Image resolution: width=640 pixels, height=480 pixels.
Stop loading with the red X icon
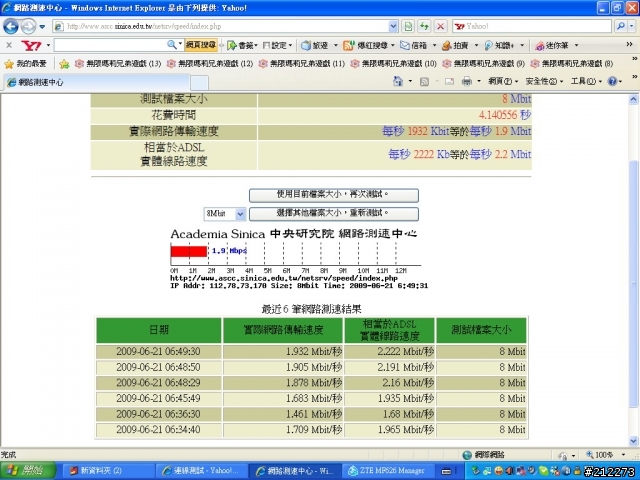[x=440, y=27]
